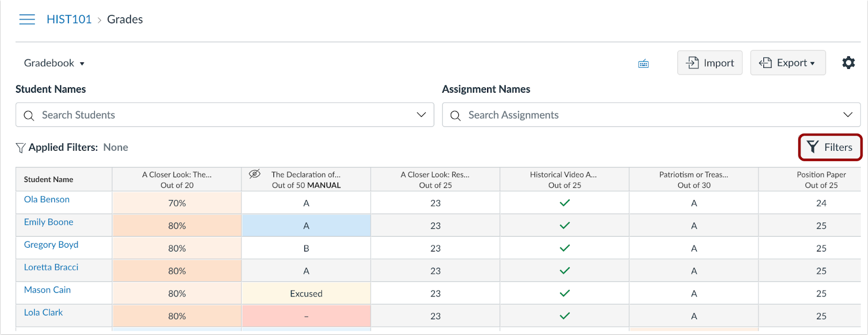This screenshot has height=335, width=868.
Task: Select Mason Cain's Excused grade cell
Action: (306, 293)
